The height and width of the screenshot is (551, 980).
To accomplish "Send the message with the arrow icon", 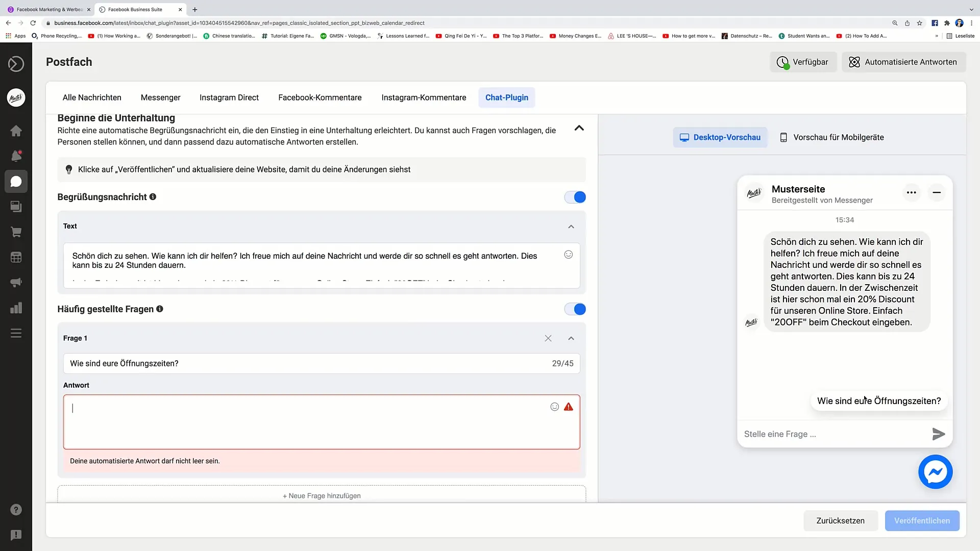I will (x=938, y=434).
